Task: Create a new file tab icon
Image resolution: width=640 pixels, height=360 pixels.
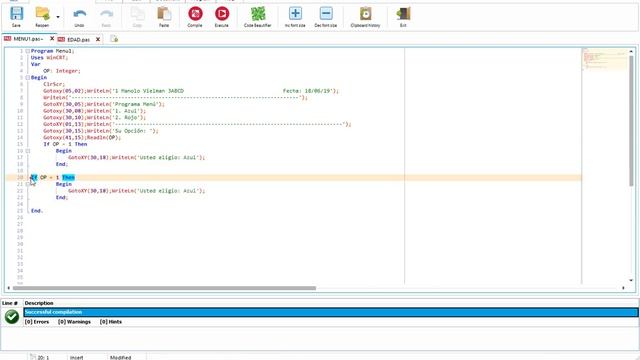Action: tap(114, 39)
